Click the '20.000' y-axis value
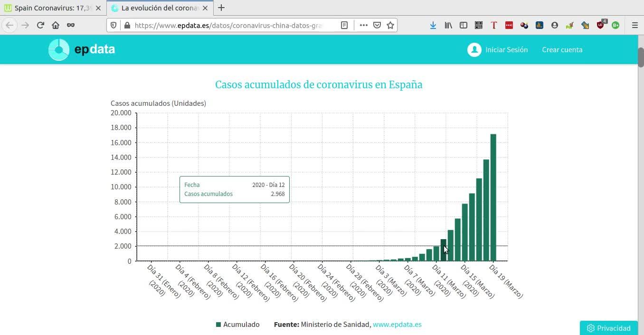644x335 pixels. click(x=121, y=113)
